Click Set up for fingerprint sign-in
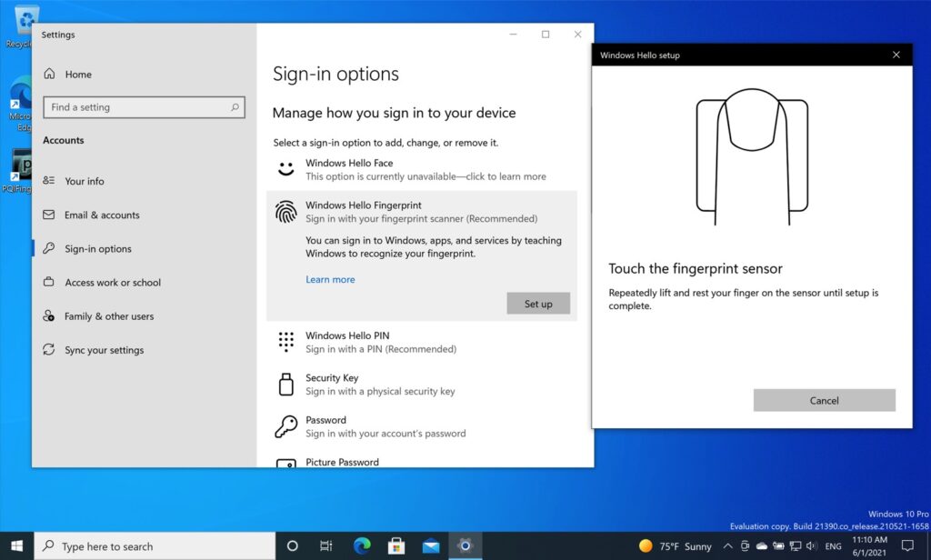Viewport: 931px width, 560px height. pyautogui.click(x=538, y=304)
